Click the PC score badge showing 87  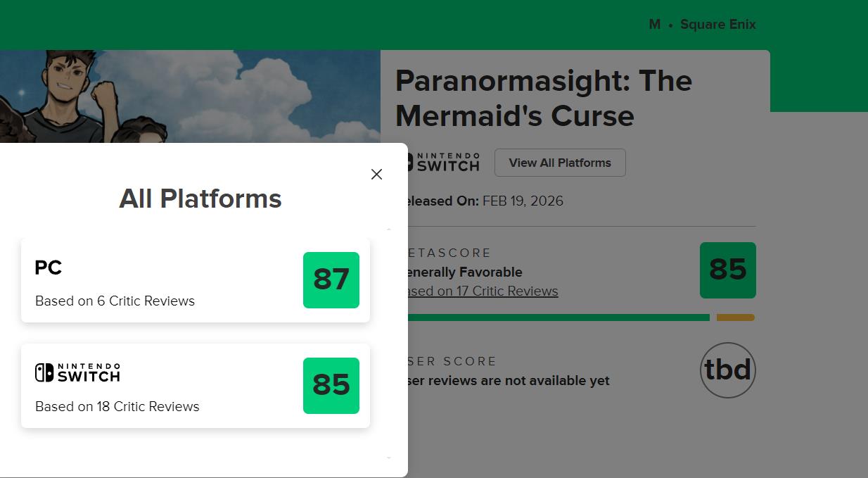(331, 279)
